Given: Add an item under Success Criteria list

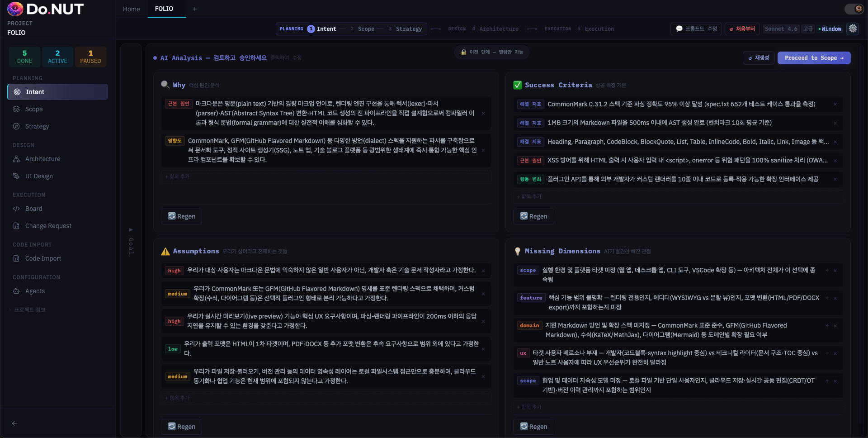Looking at the screenshot, I should click(x=678, y=196).
